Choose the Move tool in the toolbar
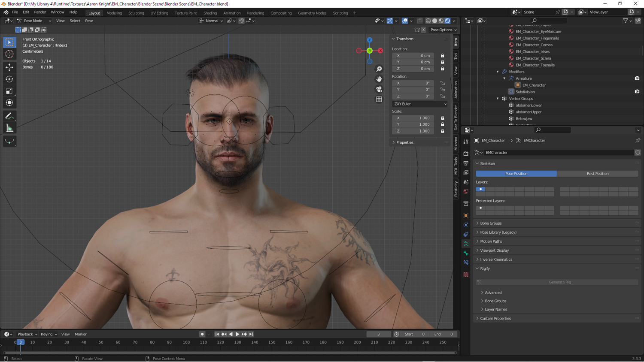 [9, 67]
